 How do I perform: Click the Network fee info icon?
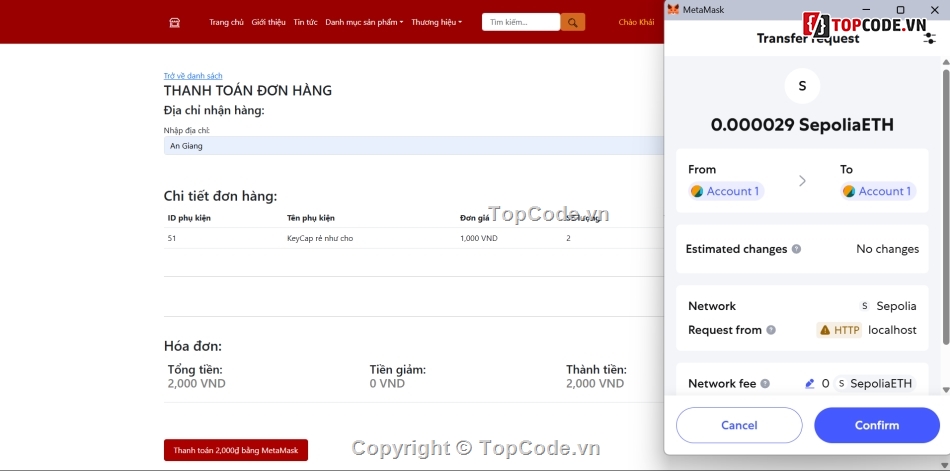click(765, 384)
